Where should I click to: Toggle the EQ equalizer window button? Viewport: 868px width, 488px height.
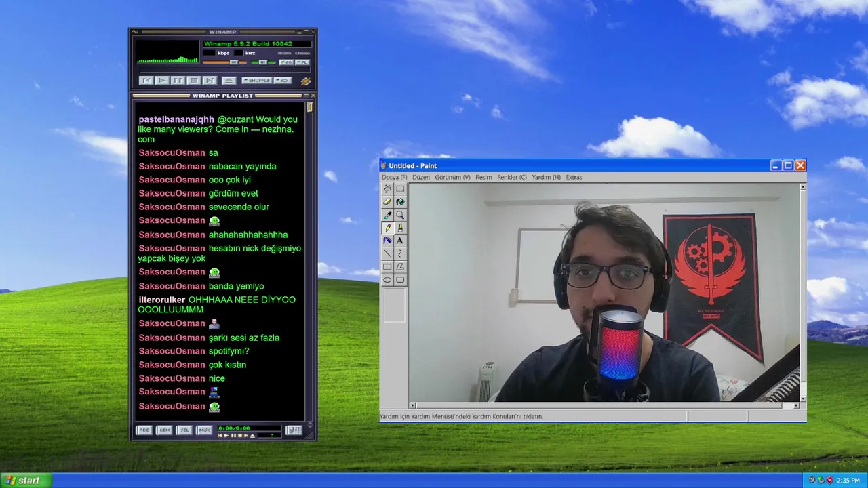(x=286, y=62)
